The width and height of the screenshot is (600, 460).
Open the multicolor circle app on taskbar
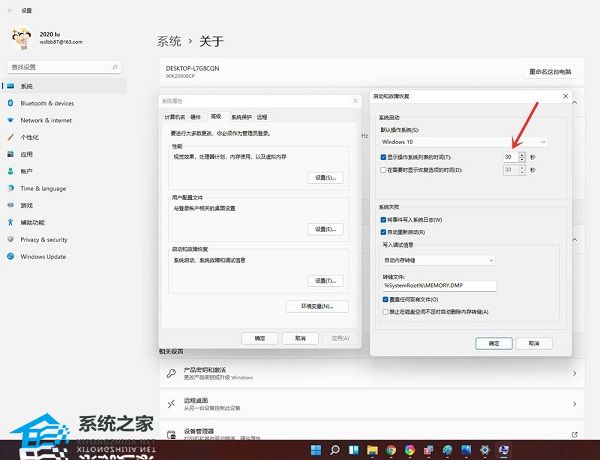point(410,450)
